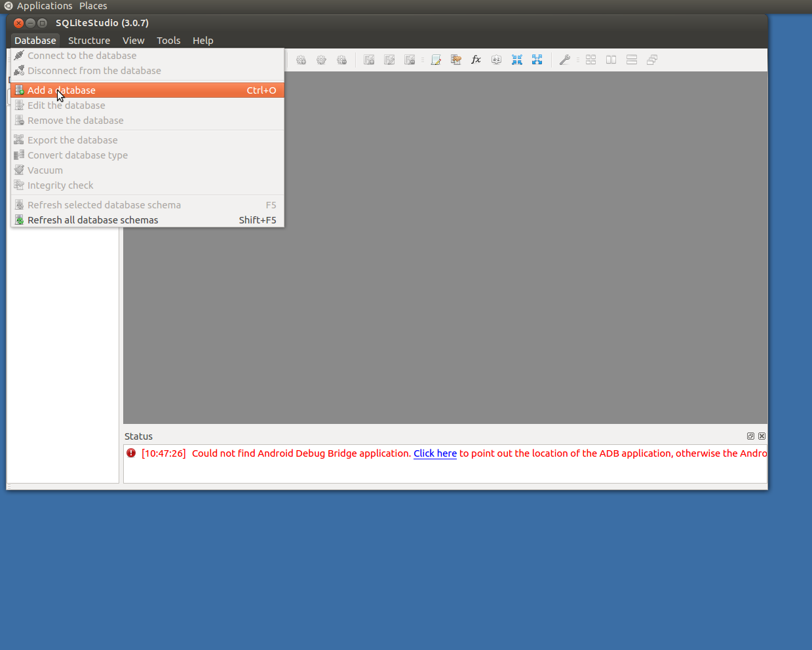Open the SQL functions editor (fx)
812x650 pixels.
pyautogui.click(x=476, y=60)
